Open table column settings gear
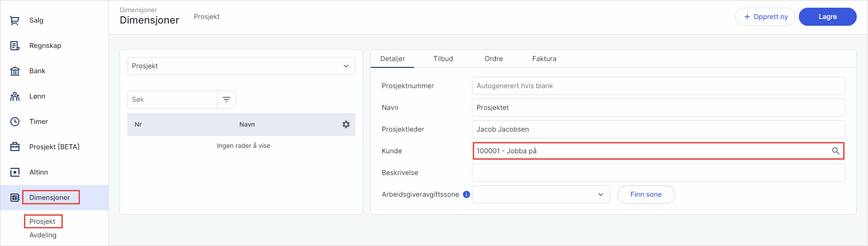Screen dimensions: 868x246 [346, 124]
